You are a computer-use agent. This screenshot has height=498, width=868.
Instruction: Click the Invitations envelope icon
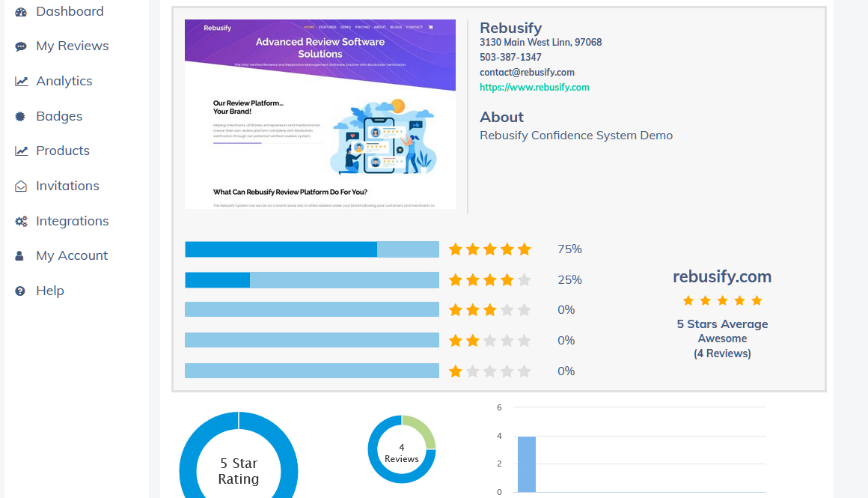tap(20, 186)
